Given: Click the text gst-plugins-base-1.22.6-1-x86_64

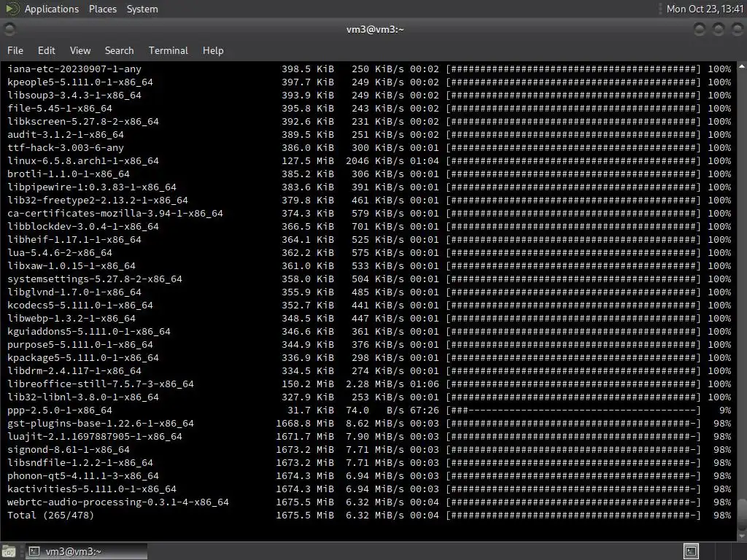Looking at the screenshot, I should point(101,424).
